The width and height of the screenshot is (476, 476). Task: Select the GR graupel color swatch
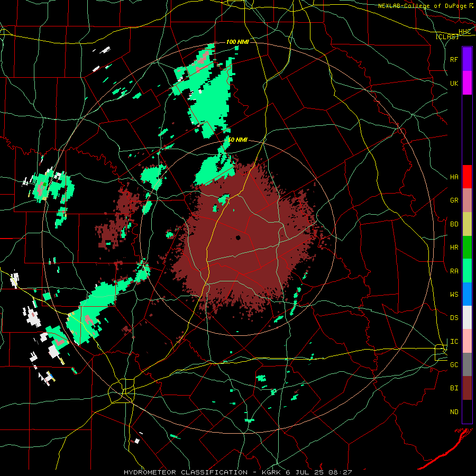pos(467,200)
